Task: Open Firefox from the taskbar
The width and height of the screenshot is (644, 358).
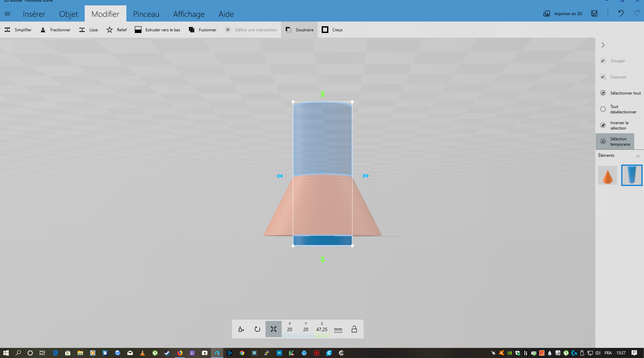Action: tap(180, 353)
